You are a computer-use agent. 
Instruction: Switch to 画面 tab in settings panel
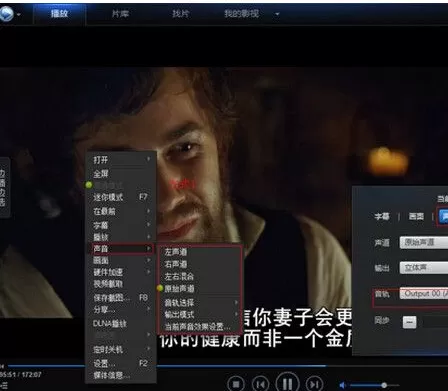(x=416, y=217)
